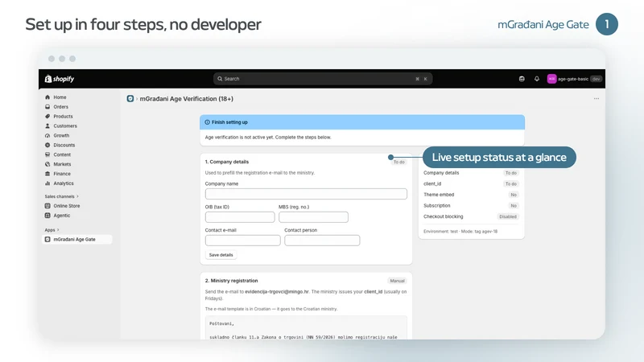Click the Markets globe icon
The height and width of the screenshot is (362, 644).
tap(47, 164)
